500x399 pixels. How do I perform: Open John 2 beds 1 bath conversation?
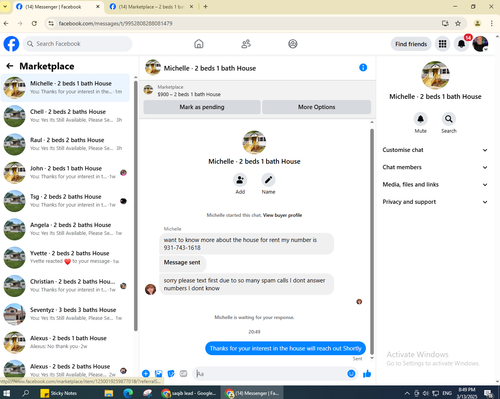[x=65, y=172]
